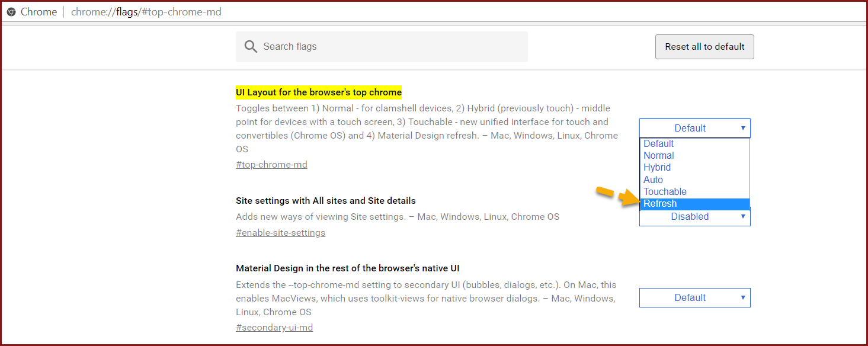The image size is (868, 346).
Task: Open the Disabled dropdown for Site settings
Action: tap(694, 217)
